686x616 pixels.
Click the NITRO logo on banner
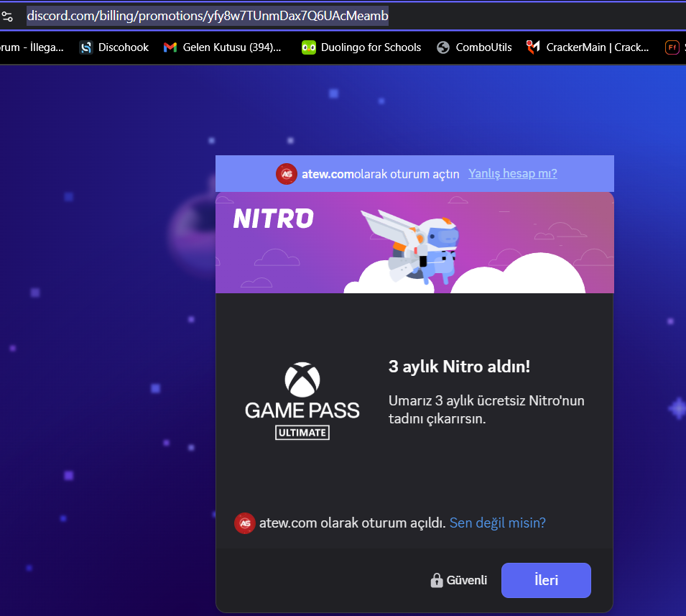pyautogui.click(x=274, y=219)
